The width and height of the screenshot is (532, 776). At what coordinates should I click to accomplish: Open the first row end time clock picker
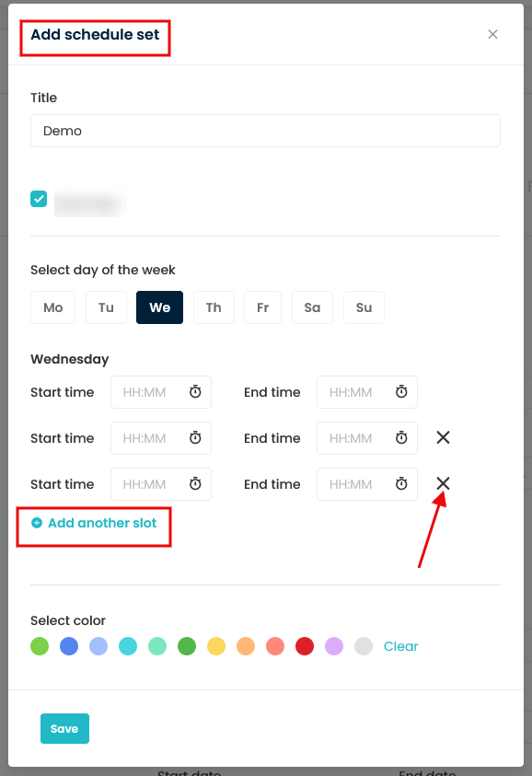401,392
